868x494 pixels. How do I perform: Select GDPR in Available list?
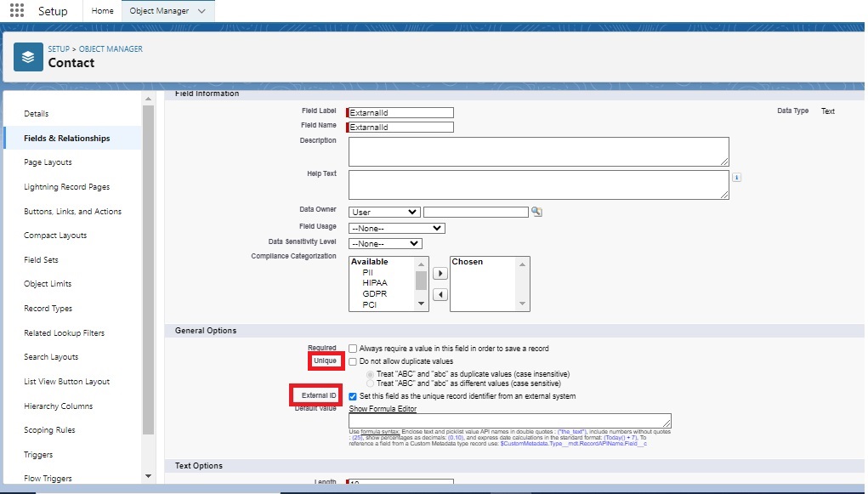click(x=375, y=294)
